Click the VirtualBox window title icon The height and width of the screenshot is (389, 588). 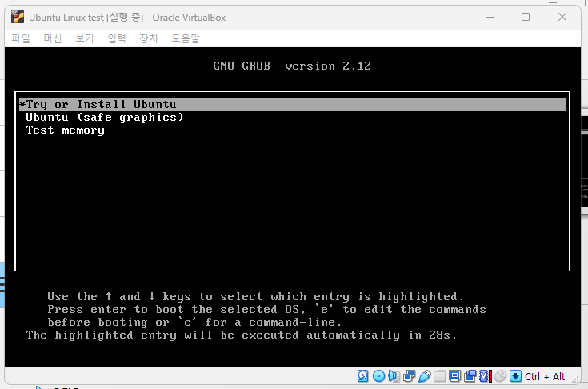(18, 17)
